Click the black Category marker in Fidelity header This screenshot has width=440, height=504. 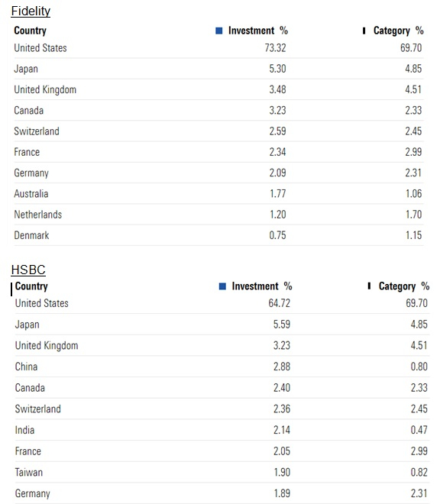pyautogui.click(x=364, y=31)
